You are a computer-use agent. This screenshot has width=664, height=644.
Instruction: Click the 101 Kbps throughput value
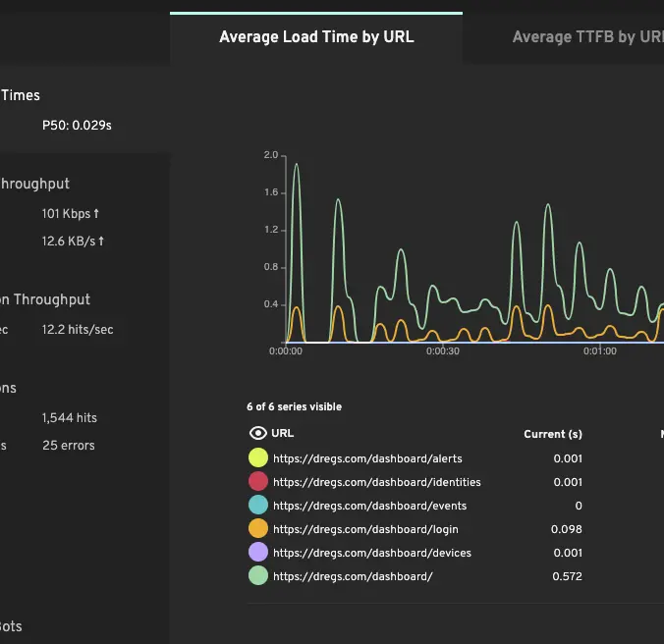(x=71, y=214)
